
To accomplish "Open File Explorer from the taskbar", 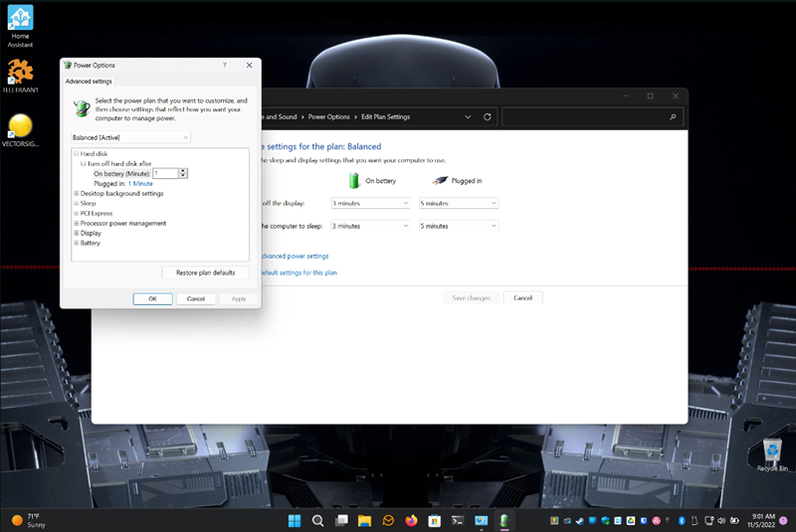I will [364, 520].
